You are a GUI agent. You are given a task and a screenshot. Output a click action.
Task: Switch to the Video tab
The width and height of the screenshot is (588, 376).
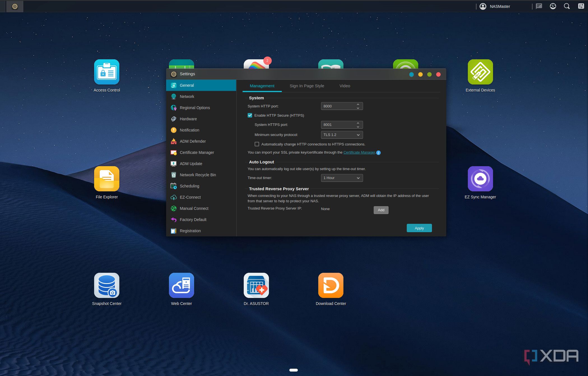[x=345, y=86]
